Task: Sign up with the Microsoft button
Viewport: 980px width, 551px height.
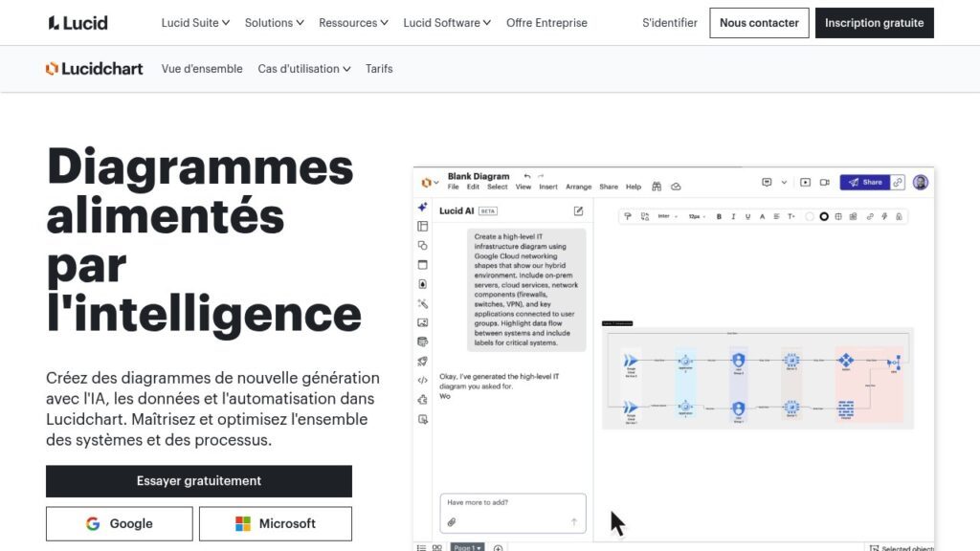Action: coord(276,523)
